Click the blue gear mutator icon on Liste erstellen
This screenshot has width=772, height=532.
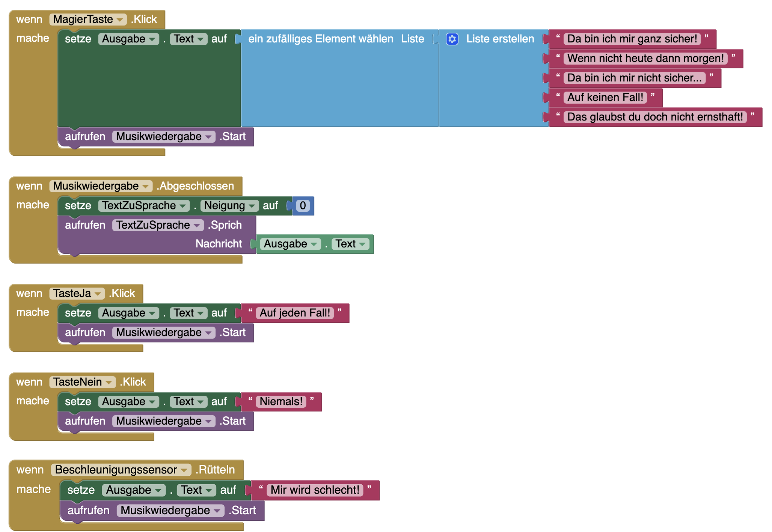click(452, 39)
